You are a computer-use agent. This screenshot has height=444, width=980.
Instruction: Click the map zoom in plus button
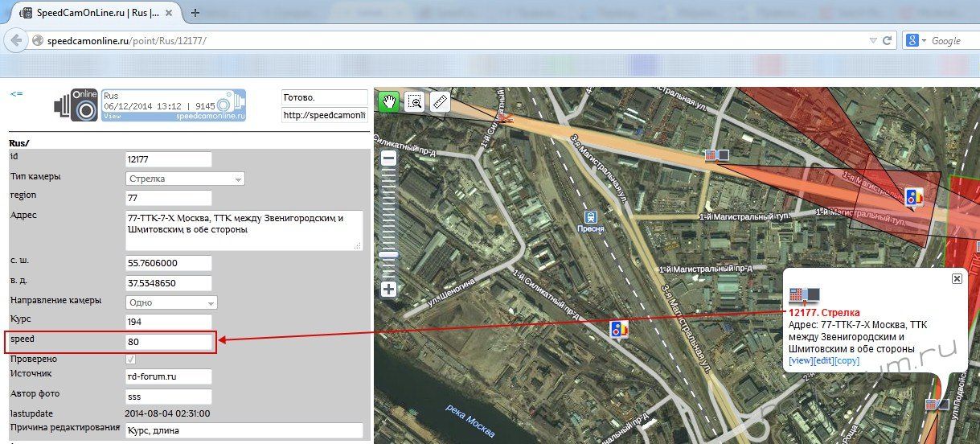(388, 289)
